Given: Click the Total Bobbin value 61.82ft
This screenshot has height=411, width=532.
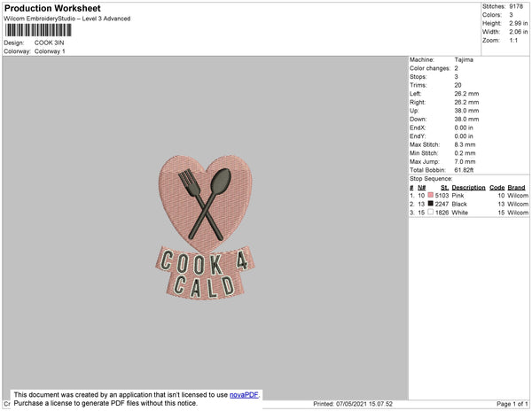Looking at the screenshot, I should 464,170.
